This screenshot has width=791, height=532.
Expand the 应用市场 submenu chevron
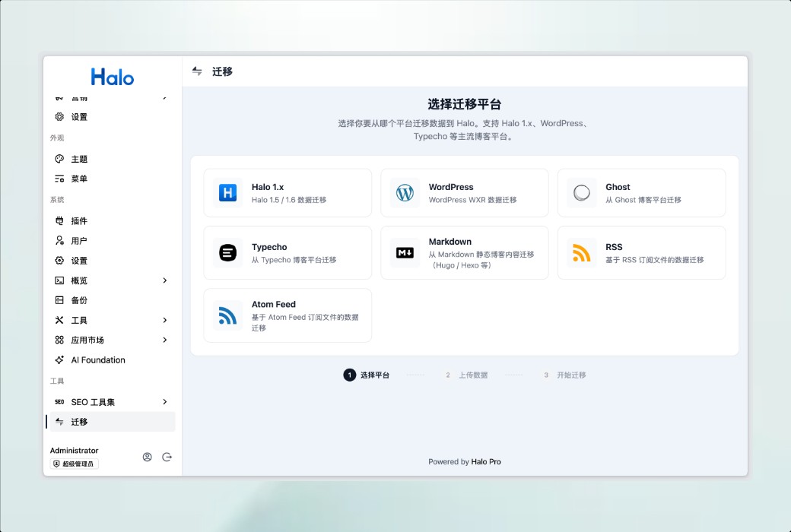click(x=165, y=340)
